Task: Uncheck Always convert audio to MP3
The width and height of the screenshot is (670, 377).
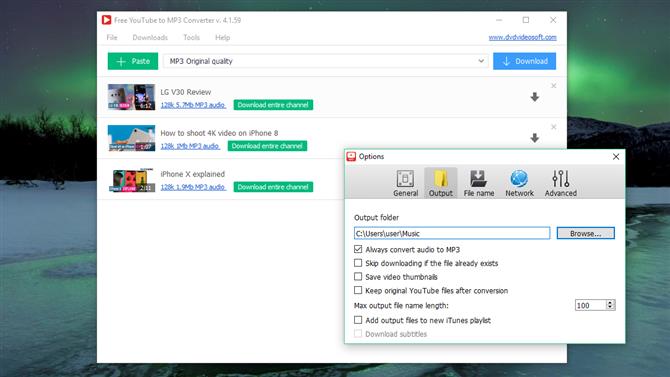Action: pyautogui.click(x=358, y=249)
